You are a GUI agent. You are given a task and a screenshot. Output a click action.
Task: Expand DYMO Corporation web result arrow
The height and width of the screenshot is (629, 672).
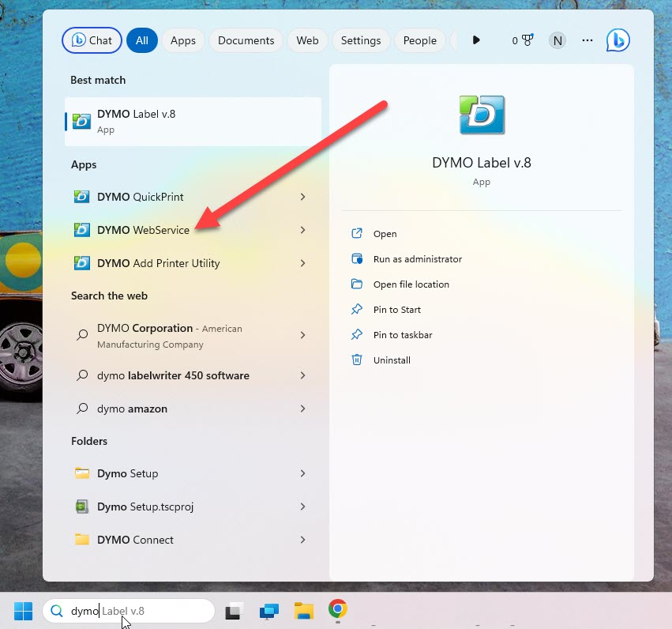click(x=302, y=335)
